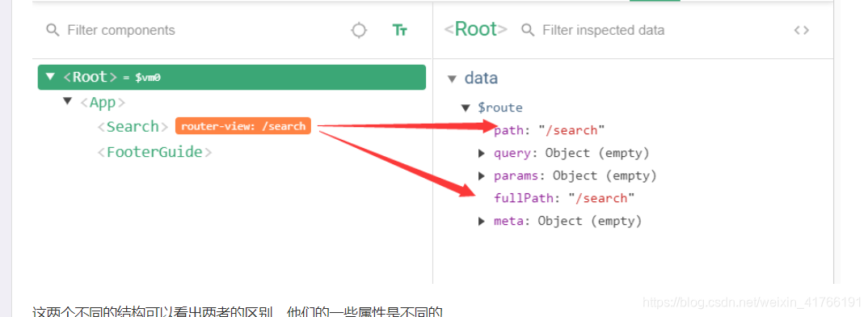Select the App component
This screenshot has width=868, height=317.
click(103, 103)
